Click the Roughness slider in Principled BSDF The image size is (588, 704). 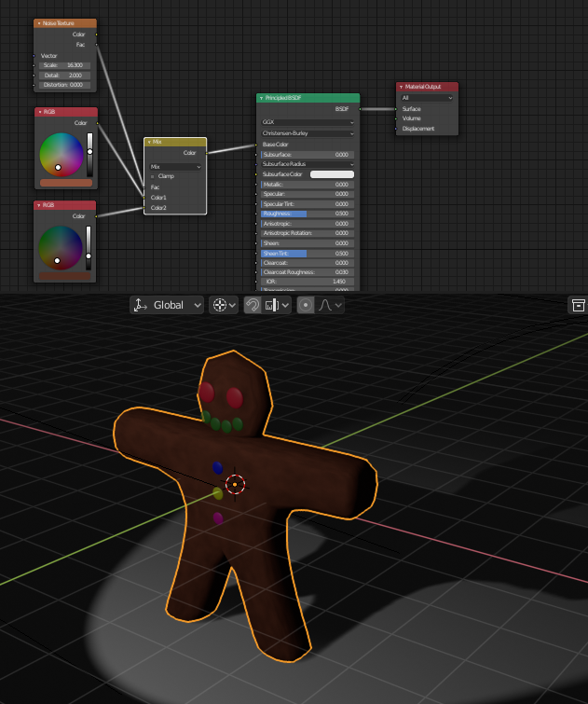tap(308, 214)
